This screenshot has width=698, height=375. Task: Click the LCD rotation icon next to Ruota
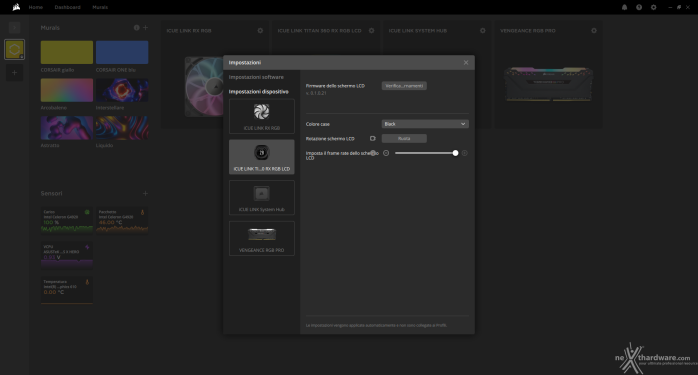click(x=373, y=139)
